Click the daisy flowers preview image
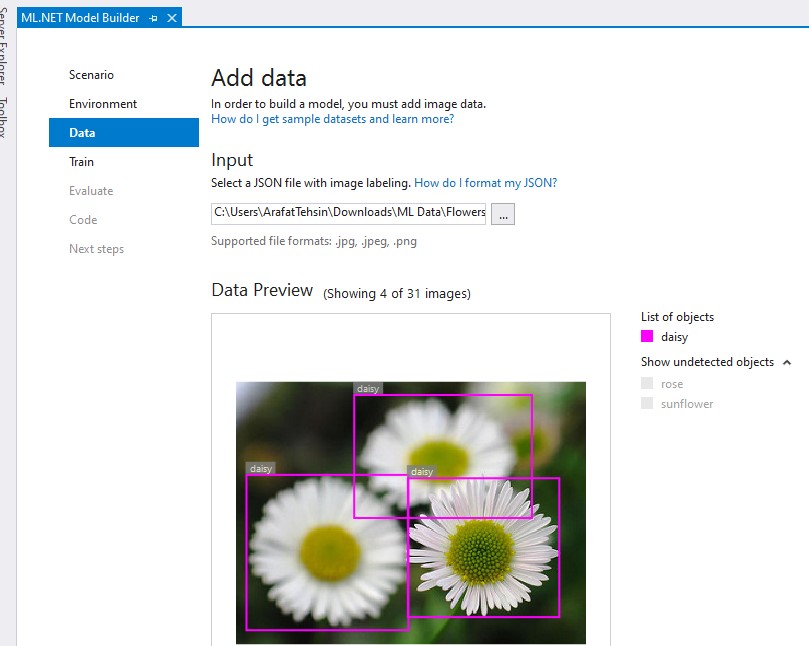This screenshot has width=809, height=646. (410, 510)
